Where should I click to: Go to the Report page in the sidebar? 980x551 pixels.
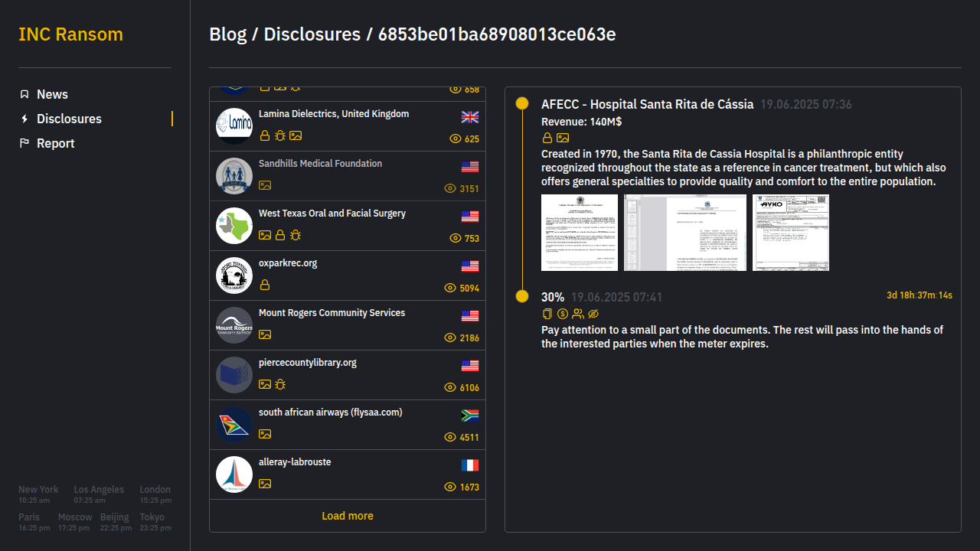[55, 143]
